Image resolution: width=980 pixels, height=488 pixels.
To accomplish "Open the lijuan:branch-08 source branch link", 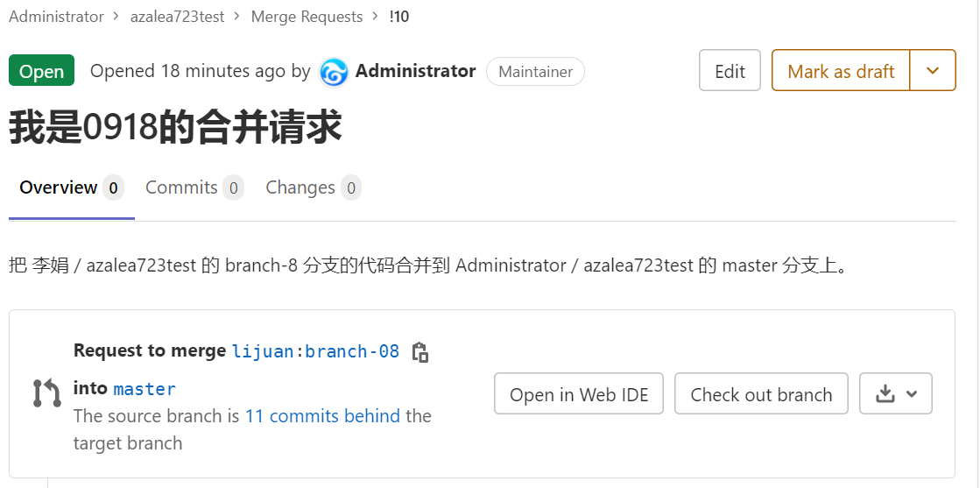I will pyautogui.click(x=315, y=351).
